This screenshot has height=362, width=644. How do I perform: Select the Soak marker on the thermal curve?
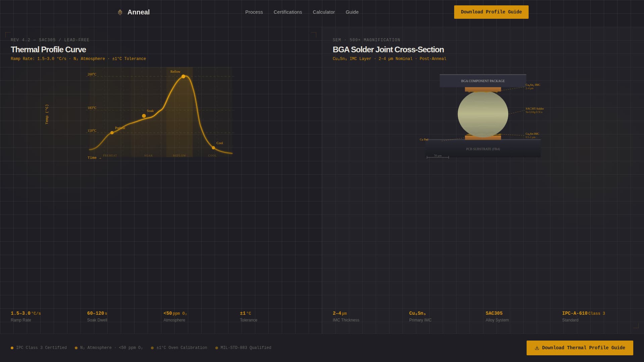[144, 115]
